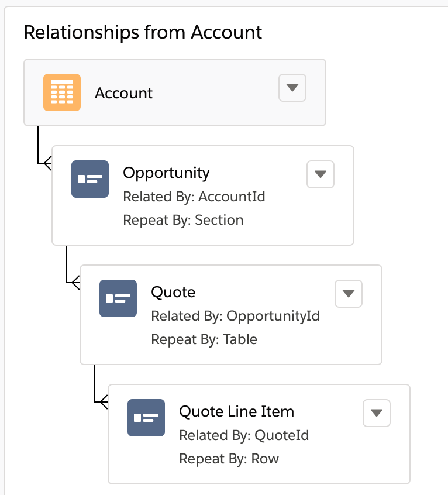Click the Quote node icon
Screen dimensions: 448x495
[x=118, y=298]
